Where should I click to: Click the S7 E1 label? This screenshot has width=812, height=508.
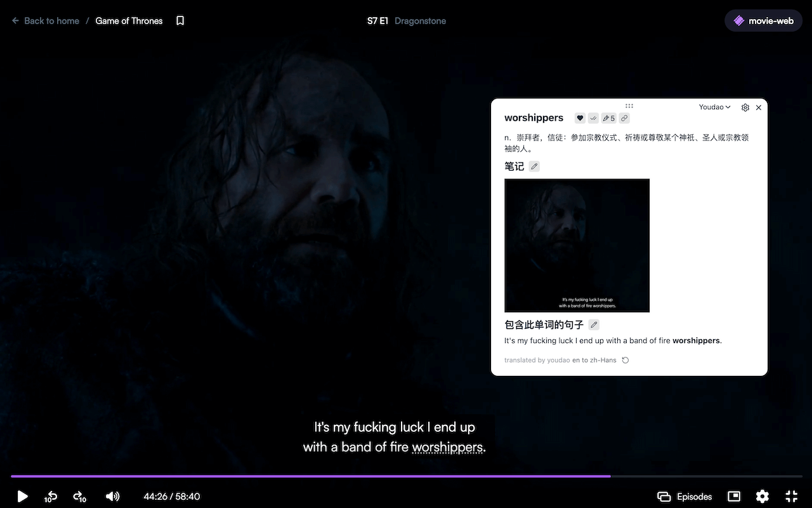click(x=377, y=21)
